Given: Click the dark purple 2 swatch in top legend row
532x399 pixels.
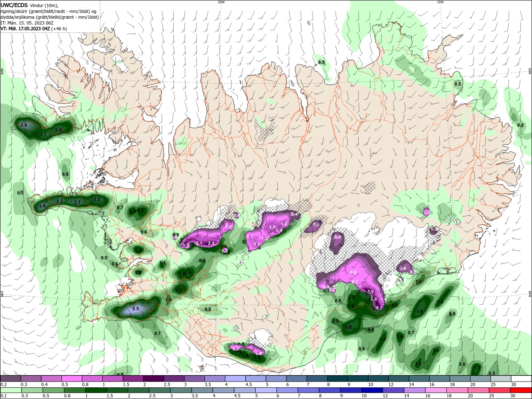Looking at the screenshot, I should point(153,379).
